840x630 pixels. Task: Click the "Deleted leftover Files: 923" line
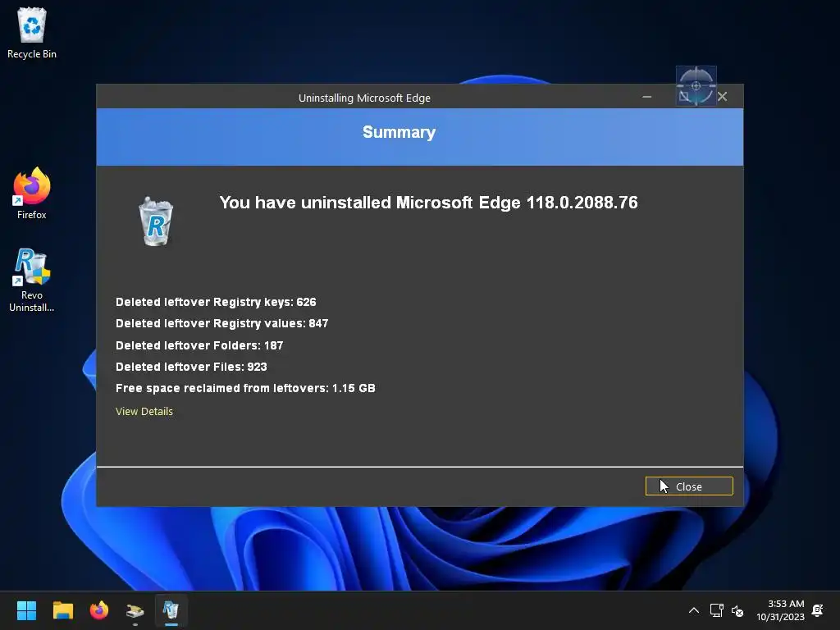[191, 367]
